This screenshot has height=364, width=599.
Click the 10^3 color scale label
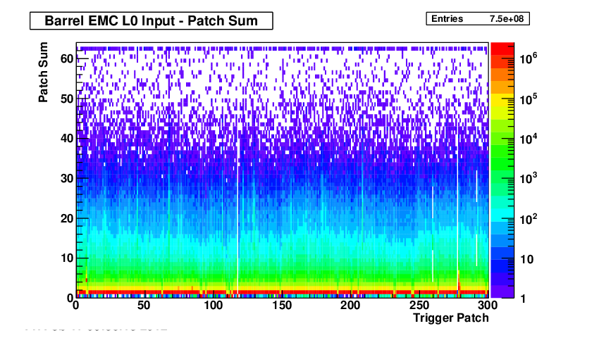click(x=529, y=178)
